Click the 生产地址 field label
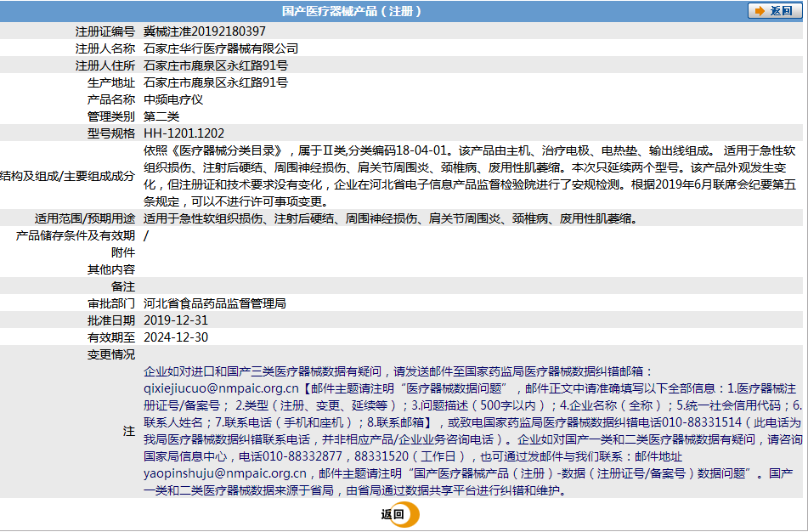 (x=111, y=82)
